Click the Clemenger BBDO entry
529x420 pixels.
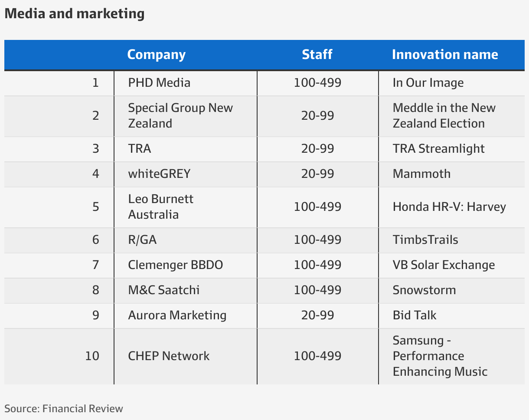(x=176, y=265)
